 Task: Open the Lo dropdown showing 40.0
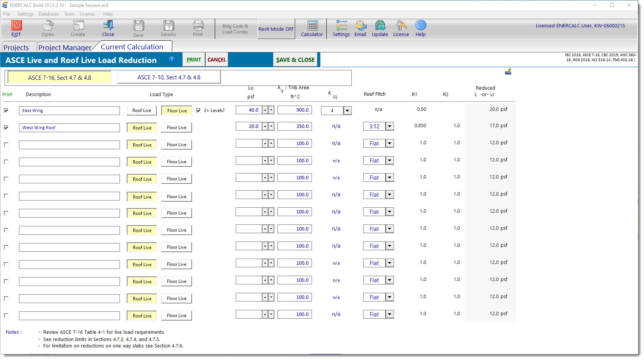[x=265, y=110]
